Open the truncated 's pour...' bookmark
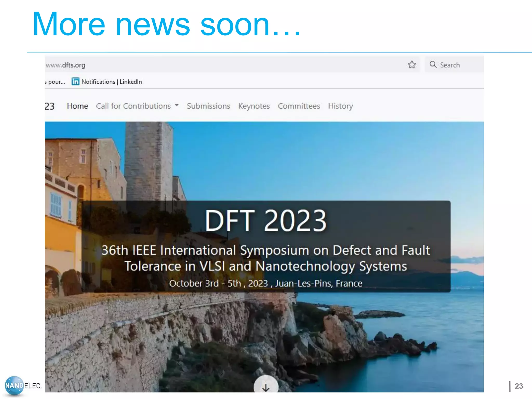Screen dimensions: 532x399 [55, 82]
